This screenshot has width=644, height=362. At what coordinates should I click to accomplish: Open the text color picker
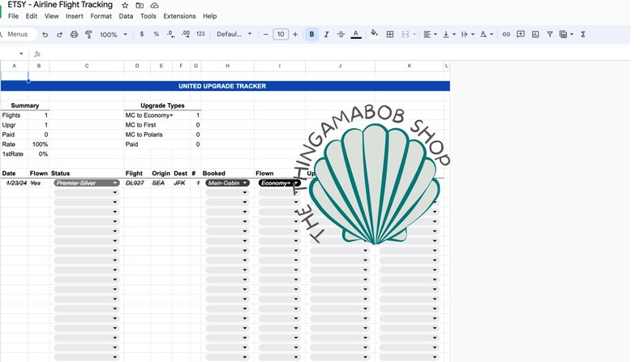tap(356, 35)
